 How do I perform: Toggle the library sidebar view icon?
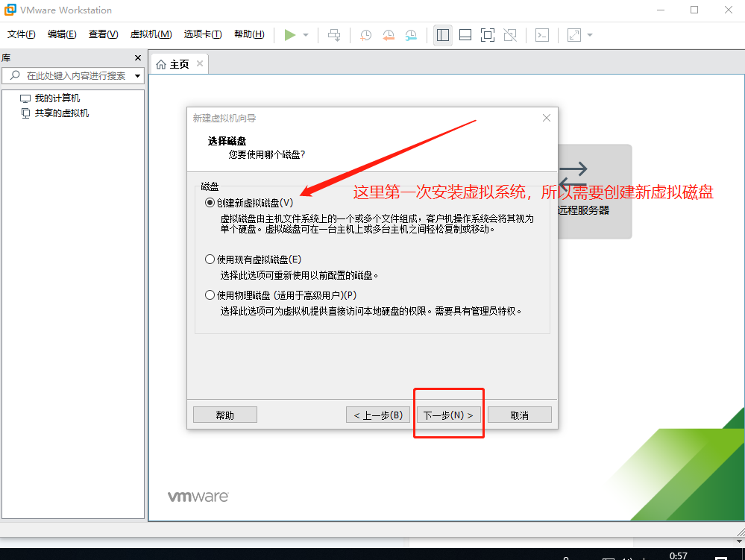click(x=443, y=34)
